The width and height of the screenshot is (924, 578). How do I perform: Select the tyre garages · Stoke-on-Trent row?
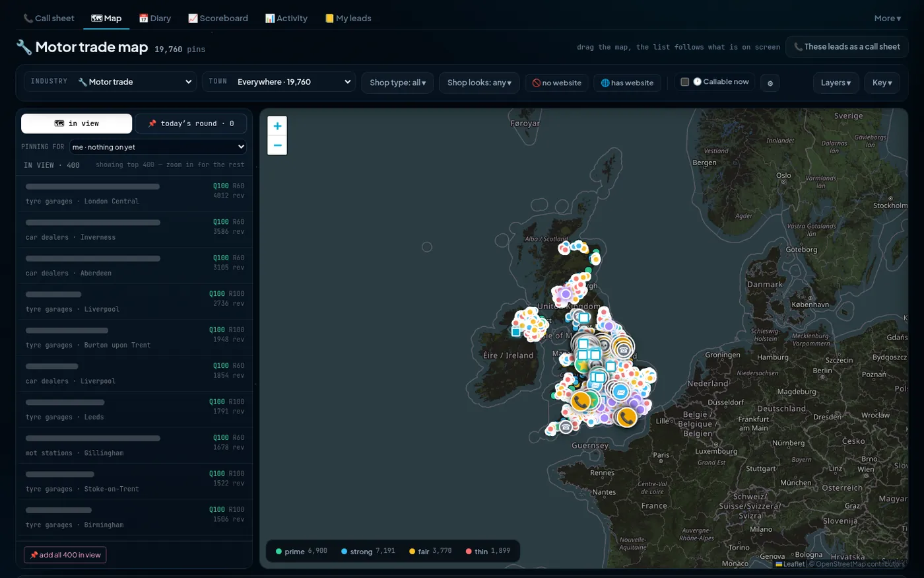click(135, 482)
